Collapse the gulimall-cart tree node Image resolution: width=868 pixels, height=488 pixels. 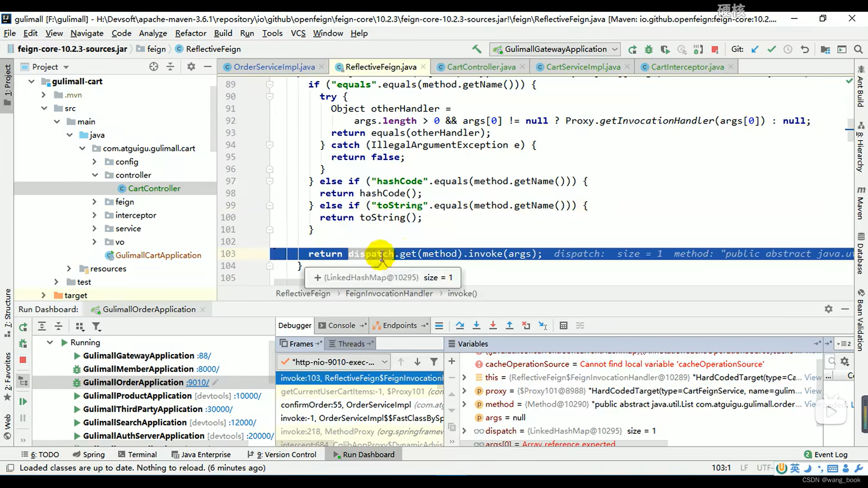(31, 82)
